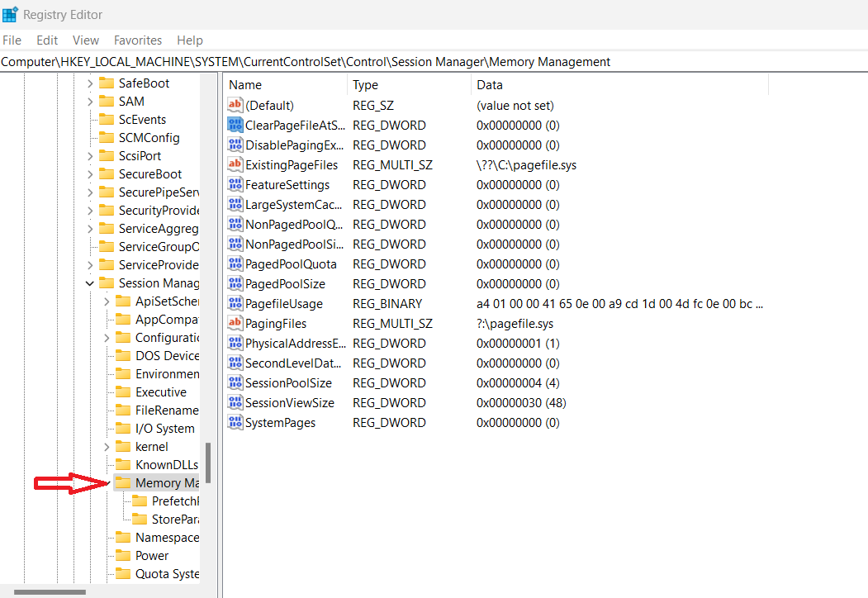Open the Favorites menu

138,40
